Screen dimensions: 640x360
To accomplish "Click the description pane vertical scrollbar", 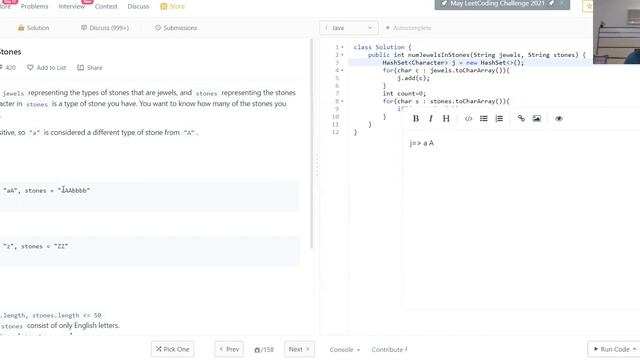I will [311, 143].
